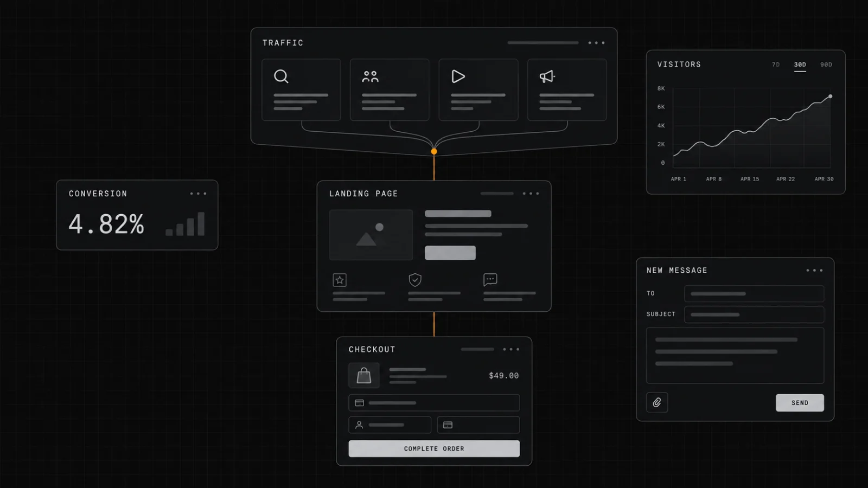Click the shield checkmark icon on Landing Page
This screenshot has height=488, width=868.
pyautogui.click(x=415, y=280)
